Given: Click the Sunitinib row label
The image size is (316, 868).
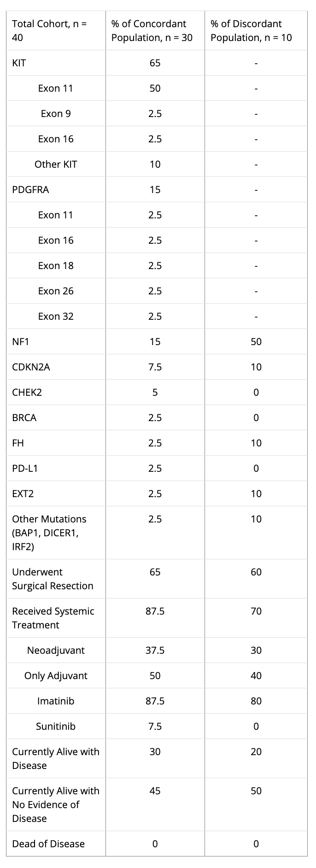Looking at the screenshot, I should (x=56, y=727).
